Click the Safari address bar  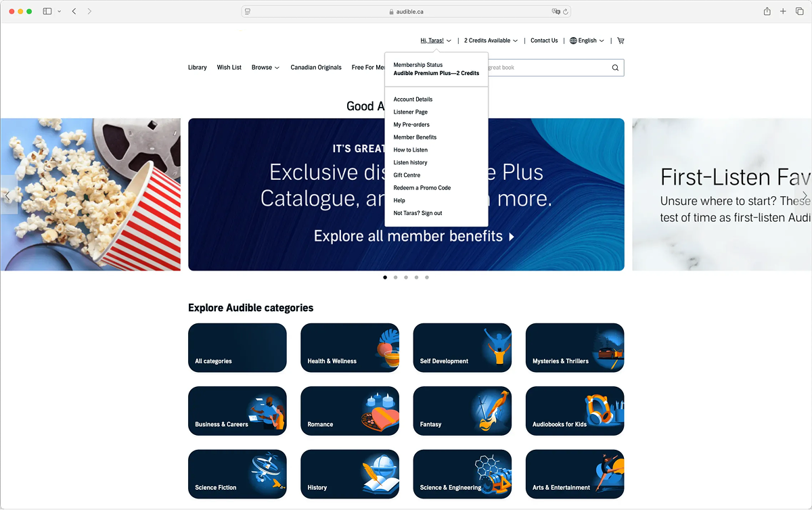coord(406,11)
